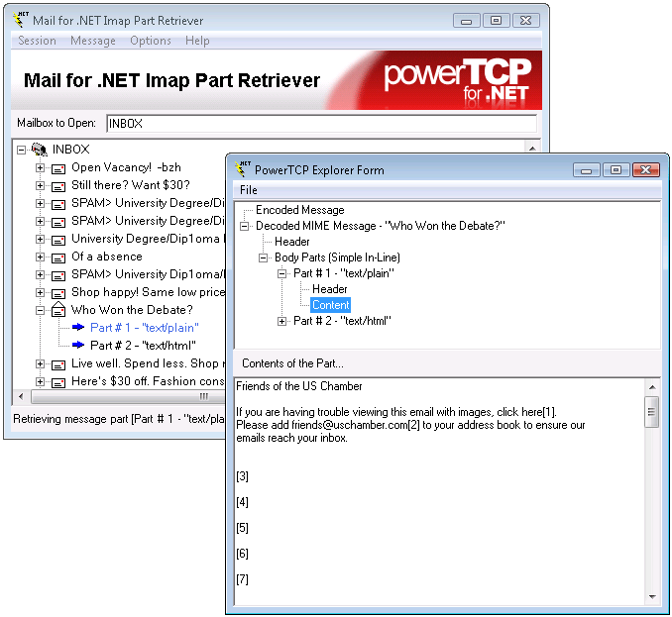Click envelope icon of Of a absence
This screenshot has width=672, height=617.
(58, 257)
